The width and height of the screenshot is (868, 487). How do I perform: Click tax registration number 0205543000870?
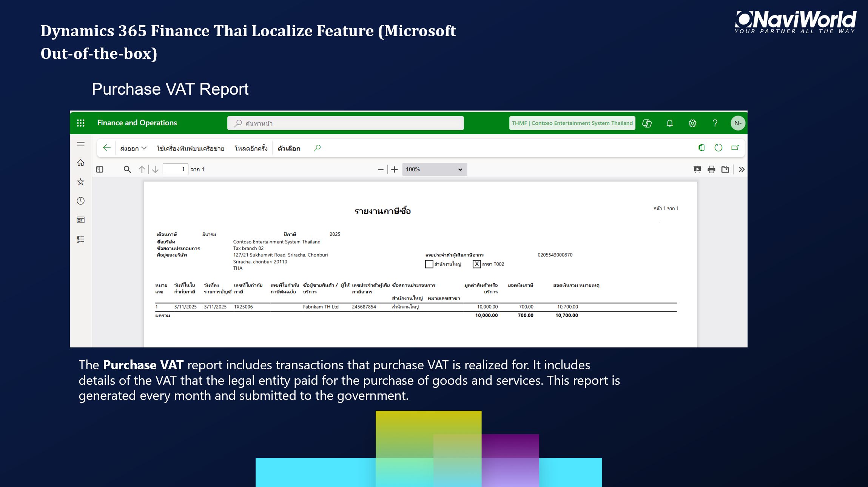[x=555, y=255]
